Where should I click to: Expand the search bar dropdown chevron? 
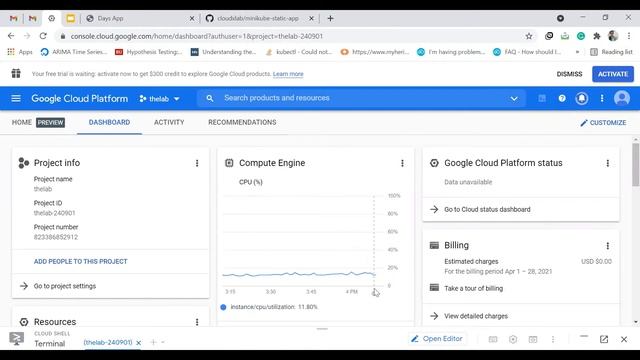click(x=514, y=98)
